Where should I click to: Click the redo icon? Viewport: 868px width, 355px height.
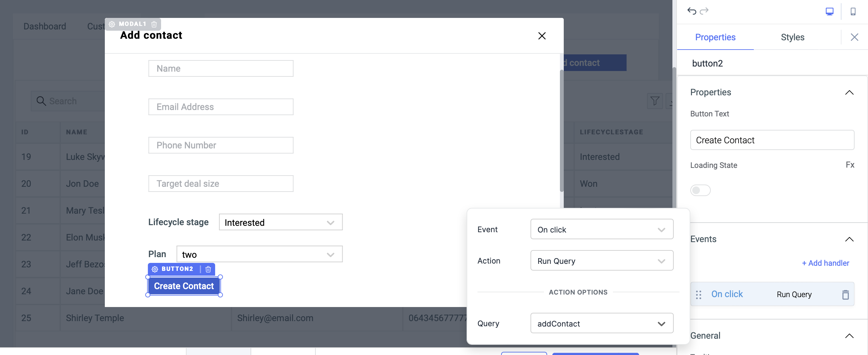click(705, 11)
